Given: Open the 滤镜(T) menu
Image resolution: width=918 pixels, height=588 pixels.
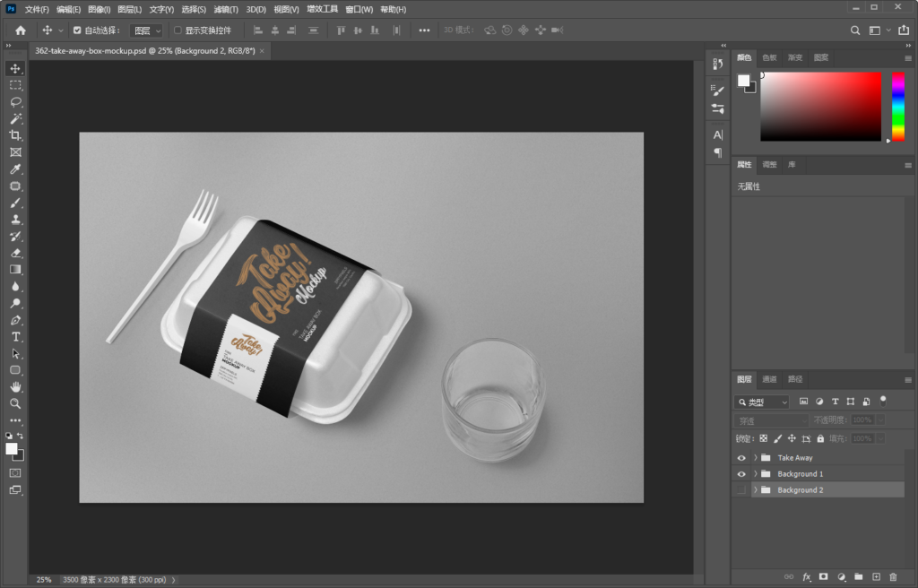Looking at the screenshot, I should click(x=225, y=9).
